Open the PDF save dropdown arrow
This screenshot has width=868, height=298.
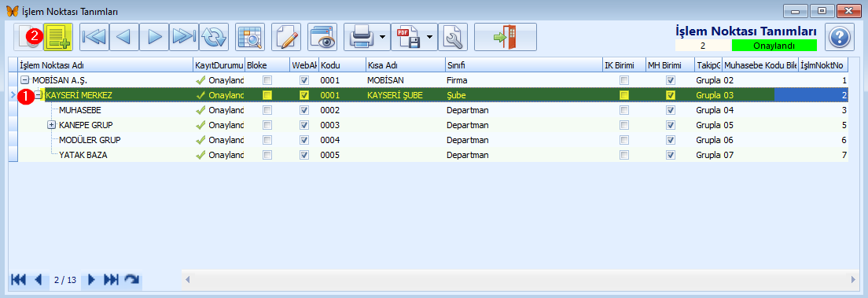click(x=430, y=37)
